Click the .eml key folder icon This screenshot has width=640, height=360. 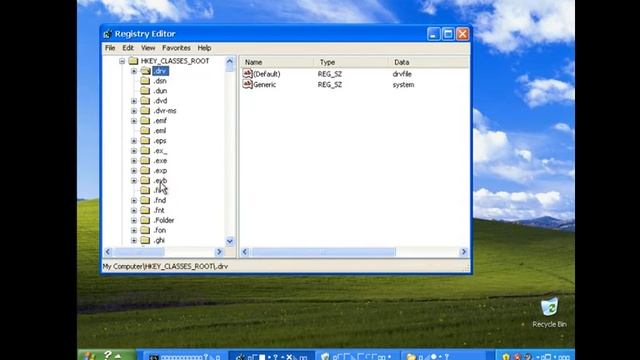(145, 131)
